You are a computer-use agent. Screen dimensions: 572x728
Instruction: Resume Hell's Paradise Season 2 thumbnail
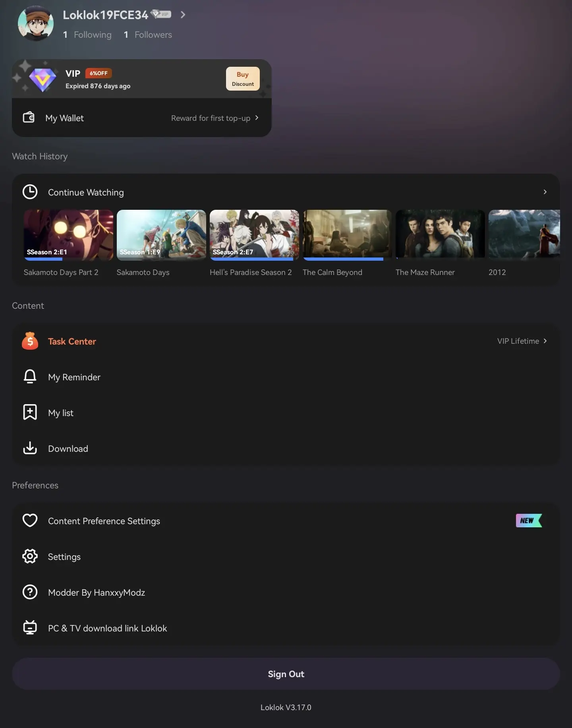pos(254,235)
